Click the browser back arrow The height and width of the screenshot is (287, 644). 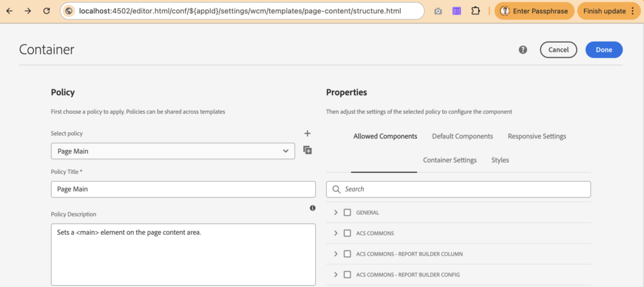coord(9,11)
